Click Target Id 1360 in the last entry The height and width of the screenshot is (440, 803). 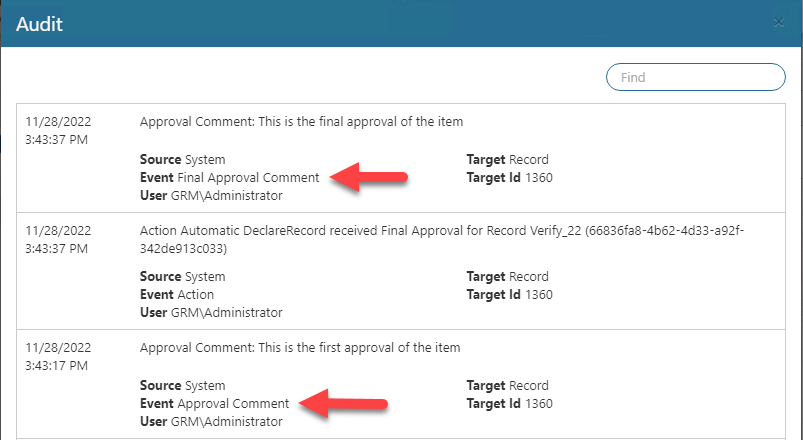pos(509,404)
